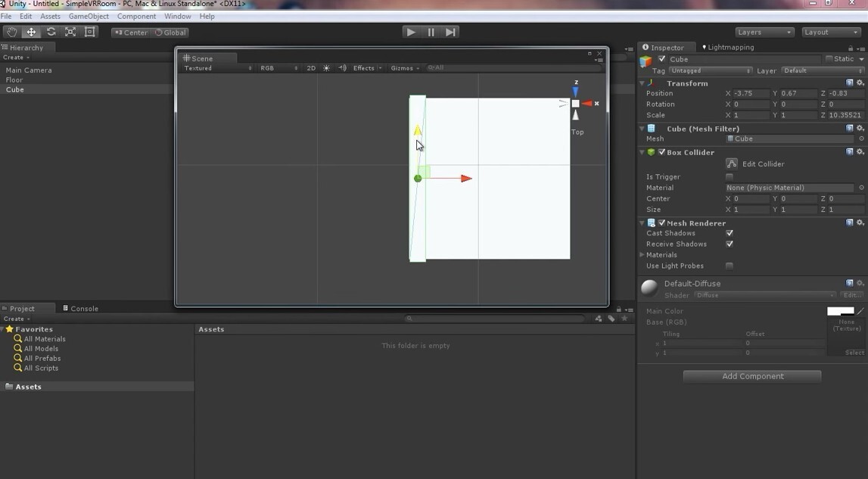Disable Cast Shadows in Mesh Renderer
The image size is (868, 479).
pyautogui.click(x=730, y=233)
